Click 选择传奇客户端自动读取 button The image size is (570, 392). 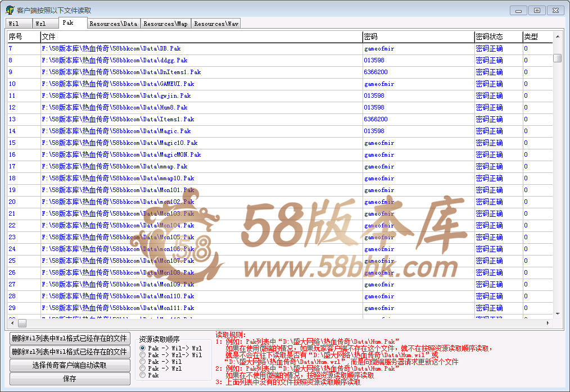pyautogui.click(x=70, y=365)
